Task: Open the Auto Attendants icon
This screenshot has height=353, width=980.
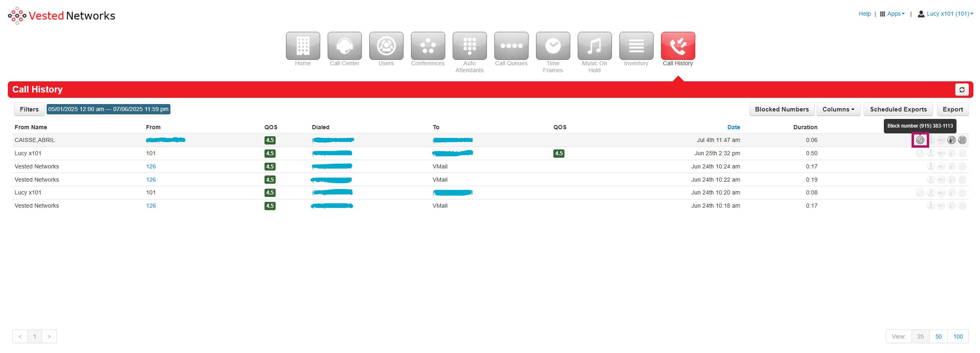Action: click(x=470, y=46)
